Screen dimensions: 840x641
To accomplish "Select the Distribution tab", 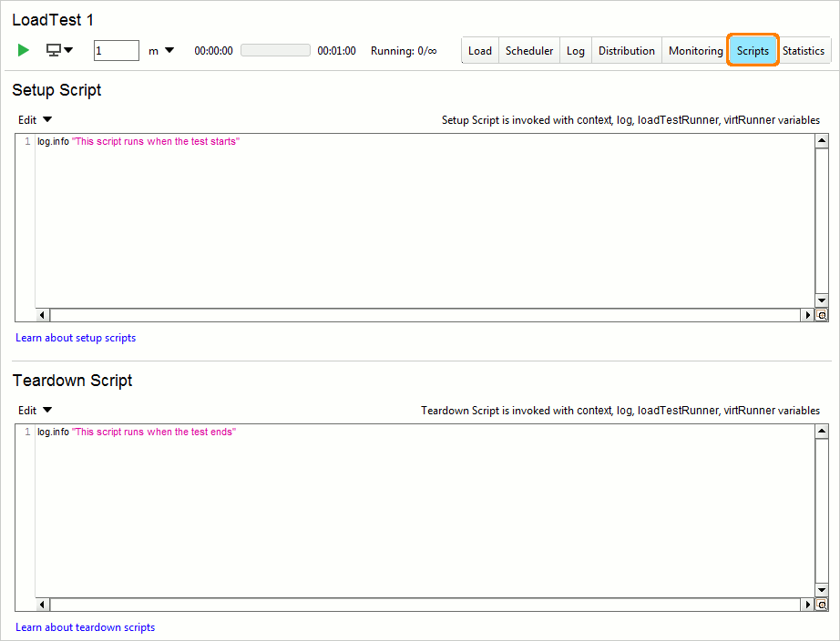I will click(626, 50).
